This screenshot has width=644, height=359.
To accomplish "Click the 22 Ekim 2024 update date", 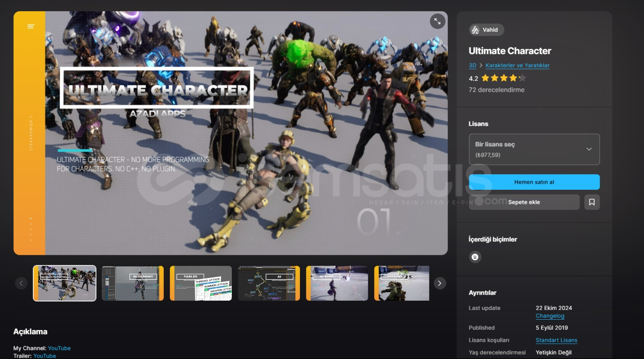I will 554,308.
